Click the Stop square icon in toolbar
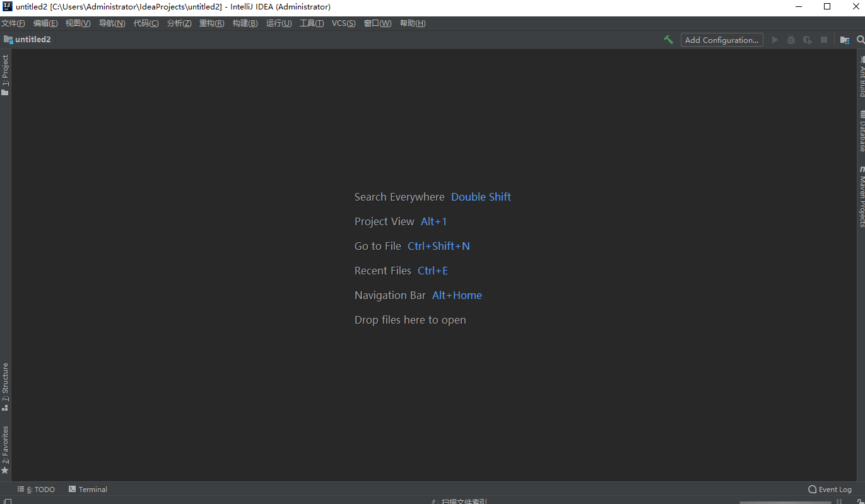This screenshot has width=865, height=504. 823,40
